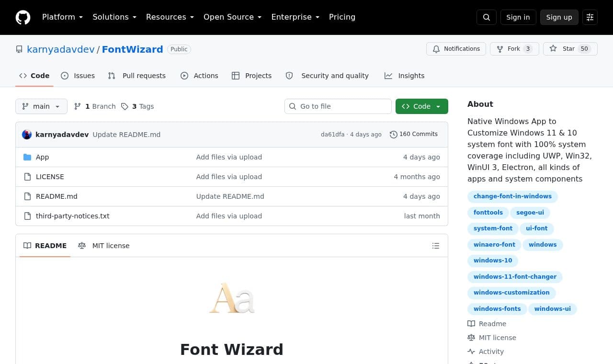The width and height of the screenshot is (613, 364).
Task: Expand the Resources menu
Action: [x=170, y=17]
